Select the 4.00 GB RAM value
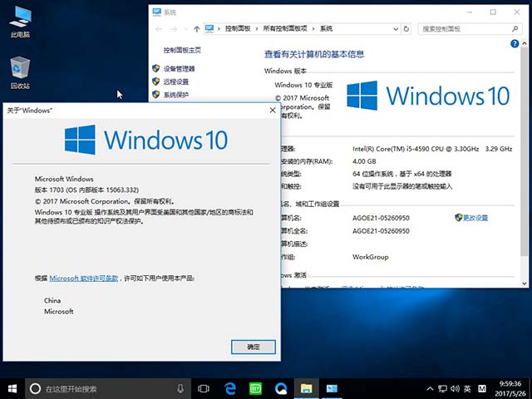Image resolution: width=532 pixels, height=399 pixels. 364,161
